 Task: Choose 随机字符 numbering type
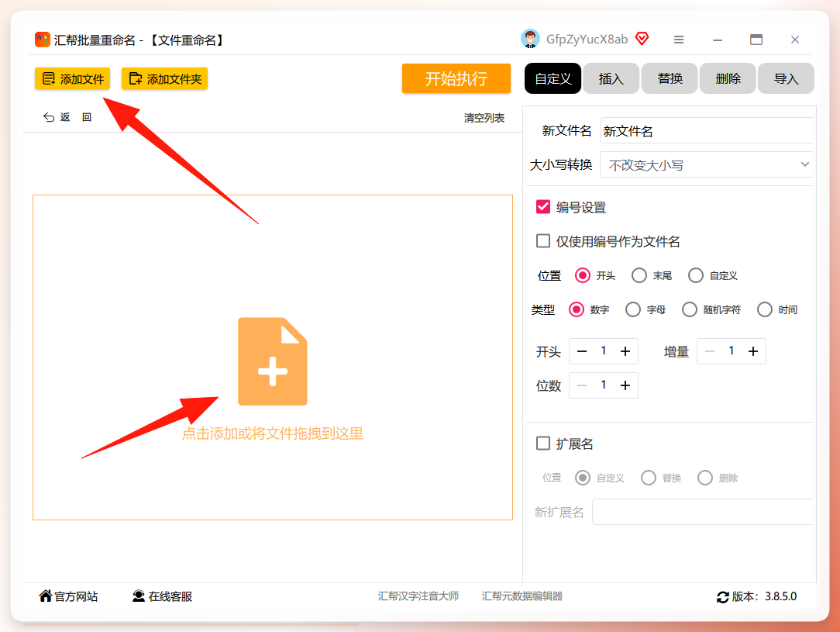pos(690,310)
